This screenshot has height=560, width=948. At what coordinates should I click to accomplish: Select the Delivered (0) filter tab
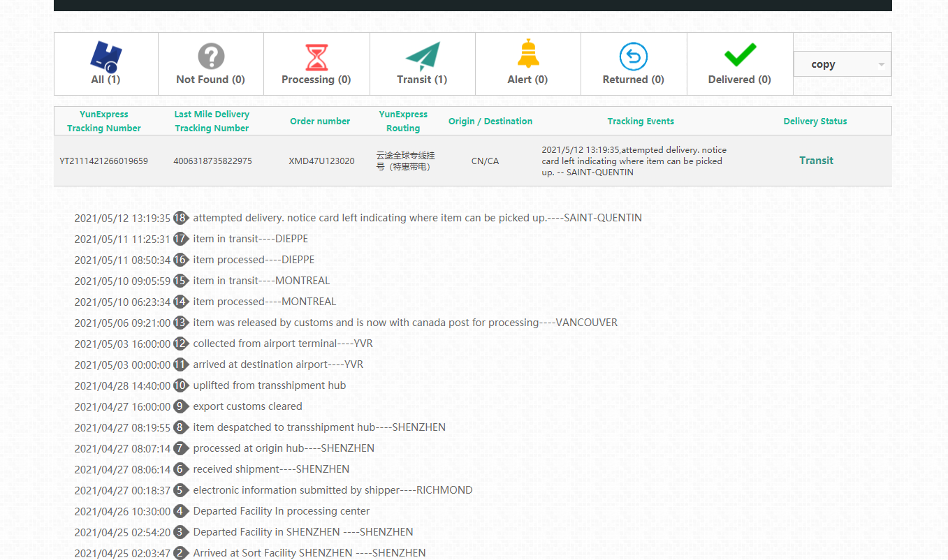click(x=739, y=80)
